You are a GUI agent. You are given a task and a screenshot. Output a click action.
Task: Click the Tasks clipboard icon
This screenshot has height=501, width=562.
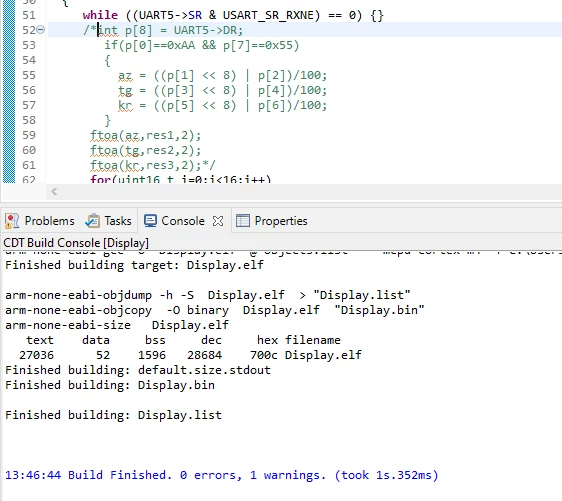(x=92, y=221)
